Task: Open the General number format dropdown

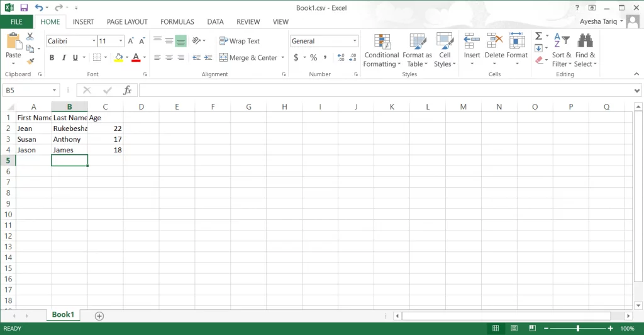Action: [x=355, y=41]
